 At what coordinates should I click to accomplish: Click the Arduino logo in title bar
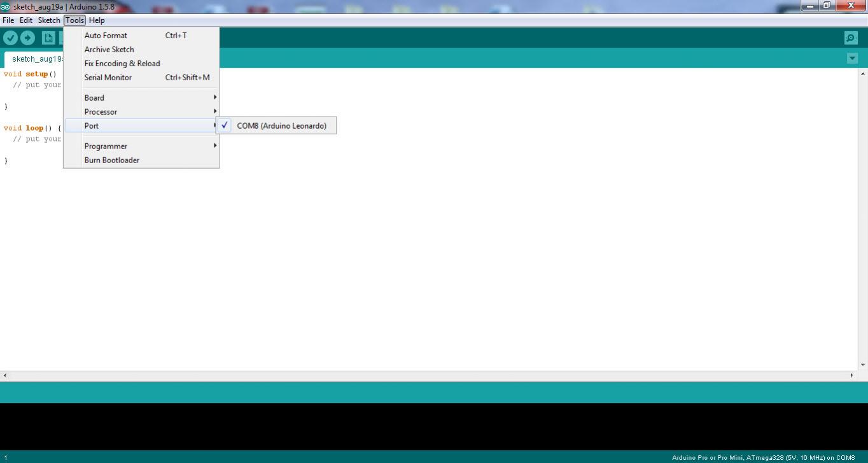pyautogui.click(x=6, y=6)
